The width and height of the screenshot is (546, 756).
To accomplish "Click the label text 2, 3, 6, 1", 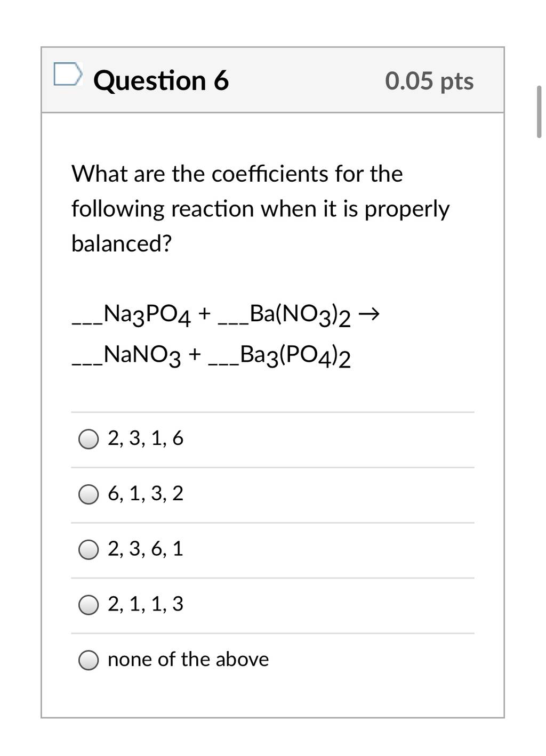I will pyautogui.click(x=146, y=549).
